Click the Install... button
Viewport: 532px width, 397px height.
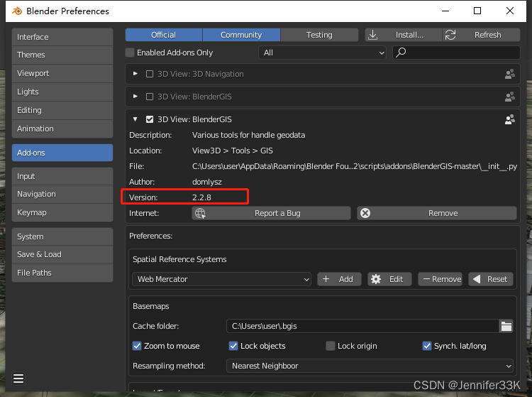click(x=404, y=35)
